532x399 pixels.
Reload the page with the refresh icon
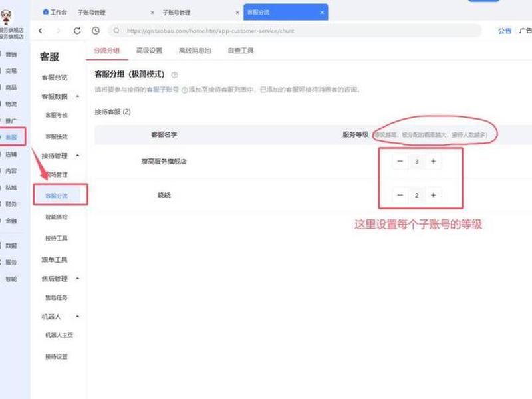coord(77,31)
